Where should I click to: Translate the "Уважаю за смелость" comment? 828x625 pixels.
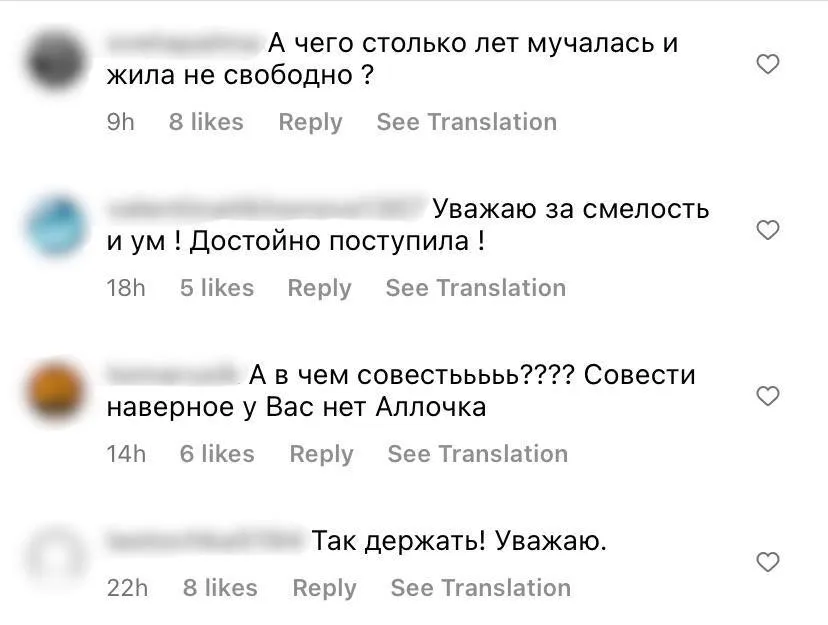point(475,287)
